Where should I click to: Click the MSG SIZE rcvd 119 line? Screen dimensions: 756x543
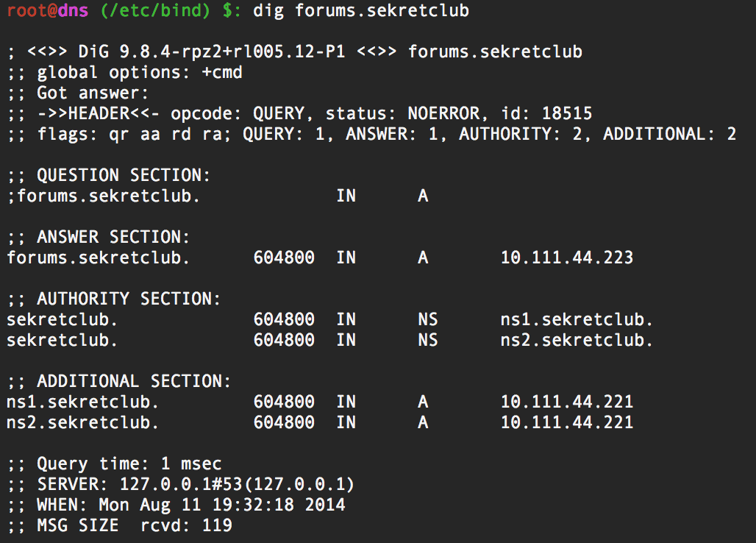[x=120, y=525]
